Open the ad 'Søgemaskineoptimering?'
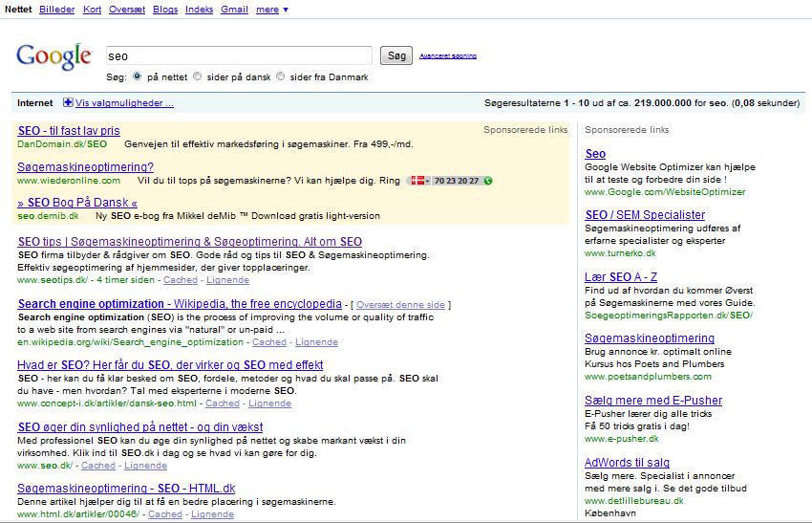Image resolution: width=812 pixels, height=523 pixels. point(85,167)
